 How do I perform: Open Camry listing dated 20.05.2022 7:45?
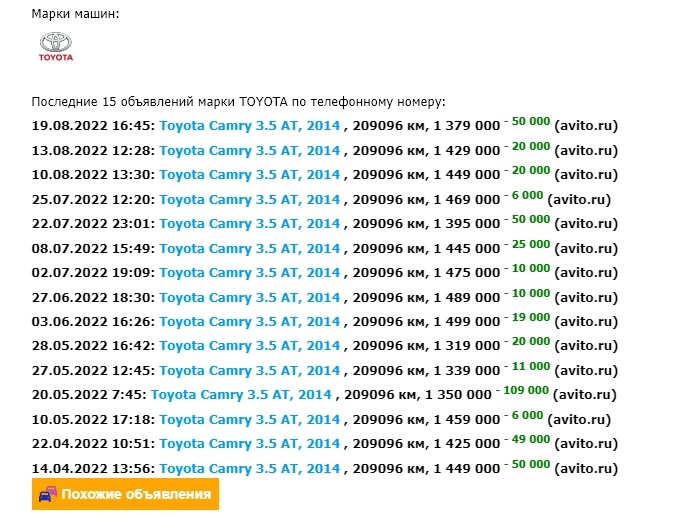pyautogui.click(x=241, y=395)
